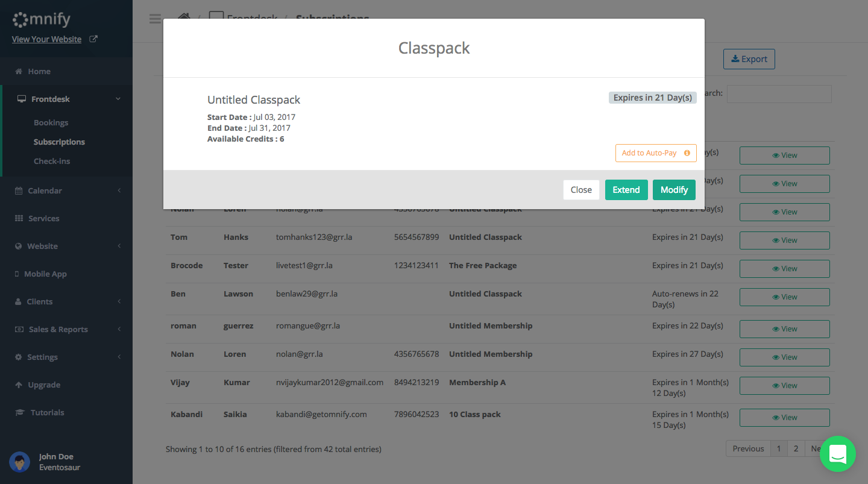868x484 pixels.
Task: Close the Classpack dialog
Action: (x=581, y=190)
